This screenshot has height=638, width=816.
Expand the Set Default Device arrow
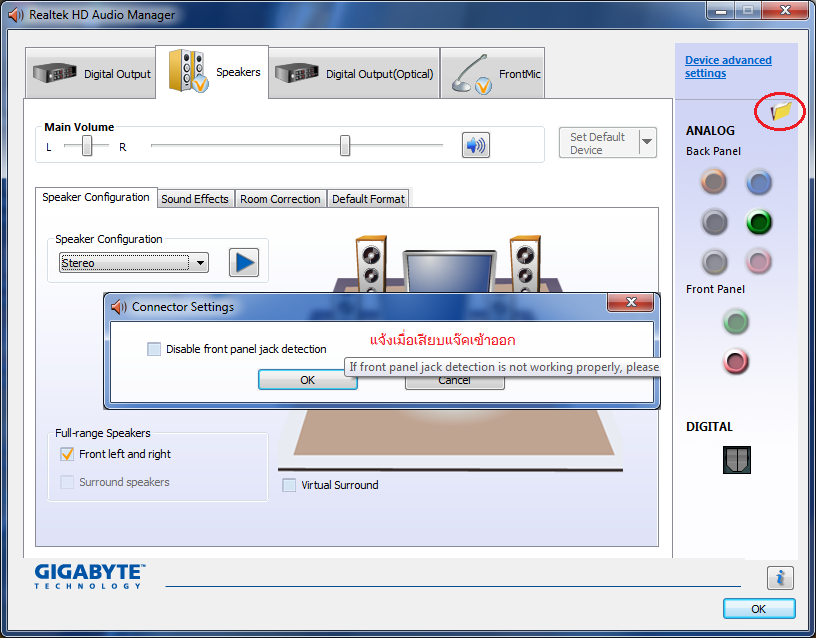pos(647,142)
